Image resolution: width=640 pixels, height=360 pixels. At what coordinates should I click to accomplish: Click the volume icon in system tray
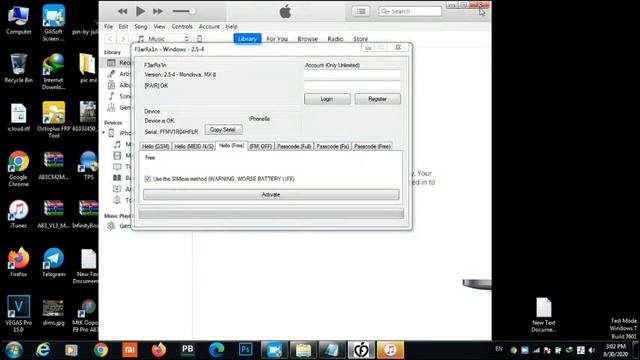tap(592, 350)
